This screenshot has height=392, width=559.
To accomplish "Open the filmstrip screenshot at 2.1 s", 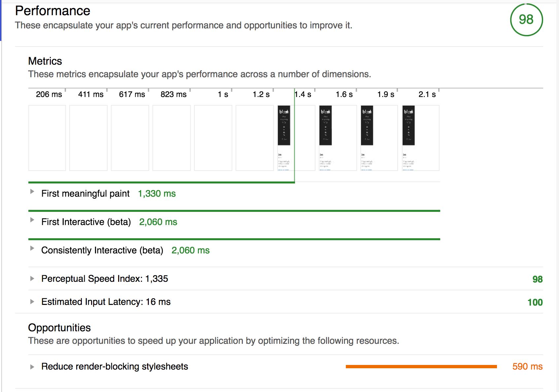I will click(421, 138).
